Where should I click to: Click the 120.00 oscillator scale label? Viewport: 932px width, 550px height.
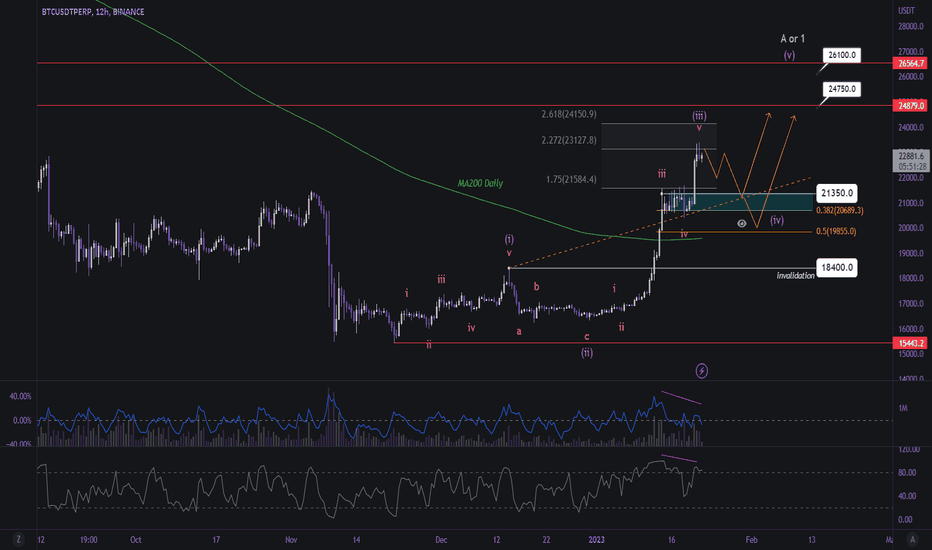909,450
